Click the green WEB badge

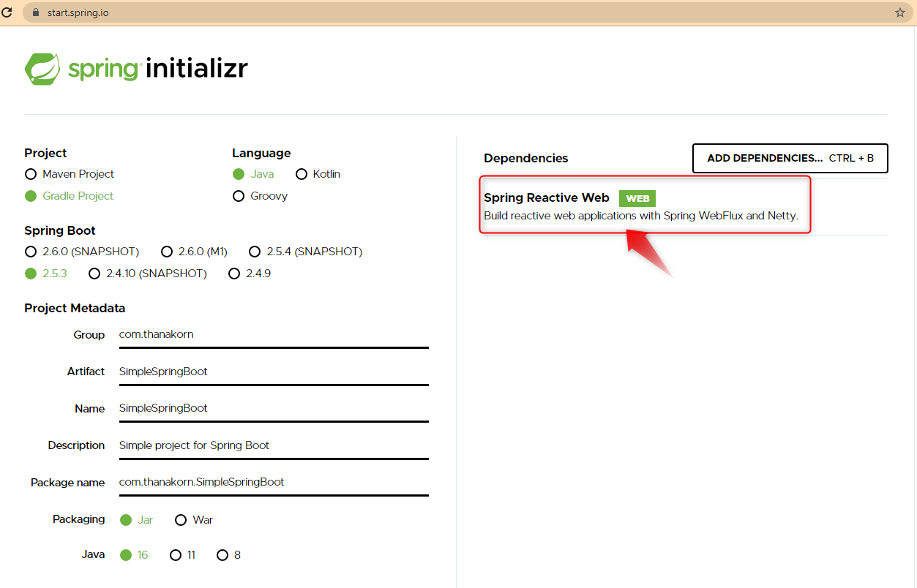pyautogui.click(x=637, y=198)
